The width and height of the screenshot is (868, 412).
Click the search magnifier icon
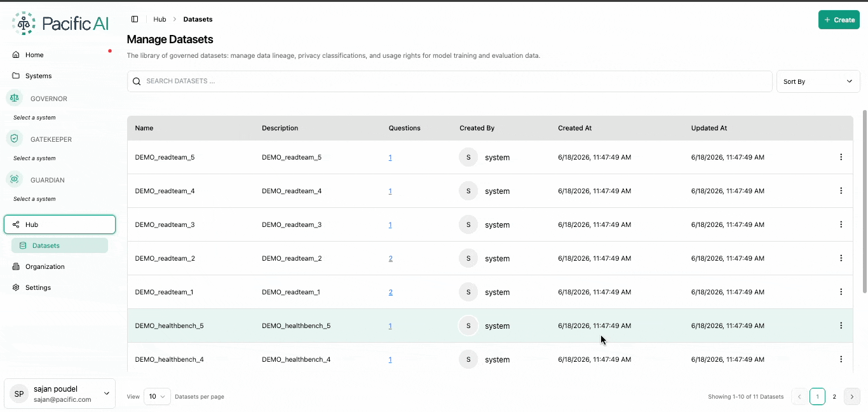(x=137, y=81)
